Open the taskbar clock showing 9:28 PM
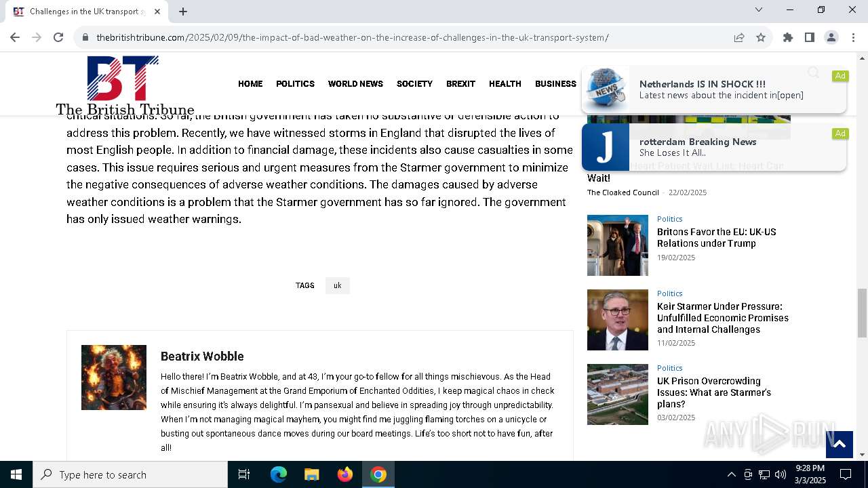868x488 pixels. [x=810, y=474]
